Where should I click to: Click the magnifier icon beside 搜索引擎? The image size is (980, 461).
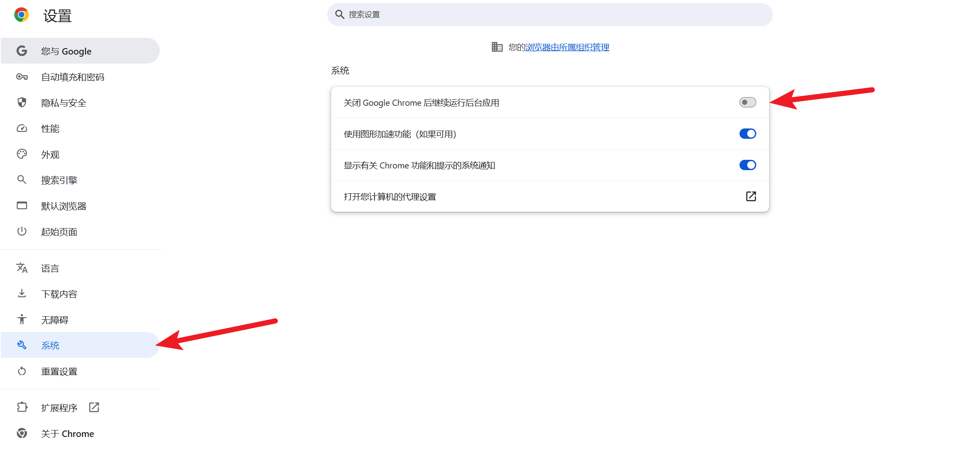coord(21,180)
